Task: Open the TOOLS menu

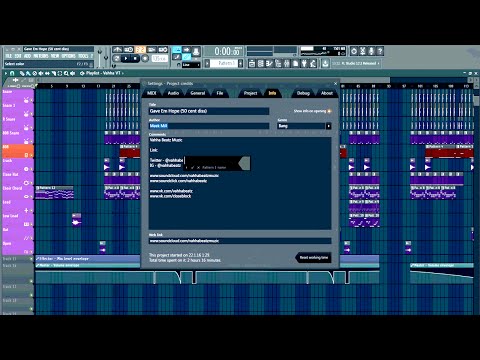Action: [83, 56]
